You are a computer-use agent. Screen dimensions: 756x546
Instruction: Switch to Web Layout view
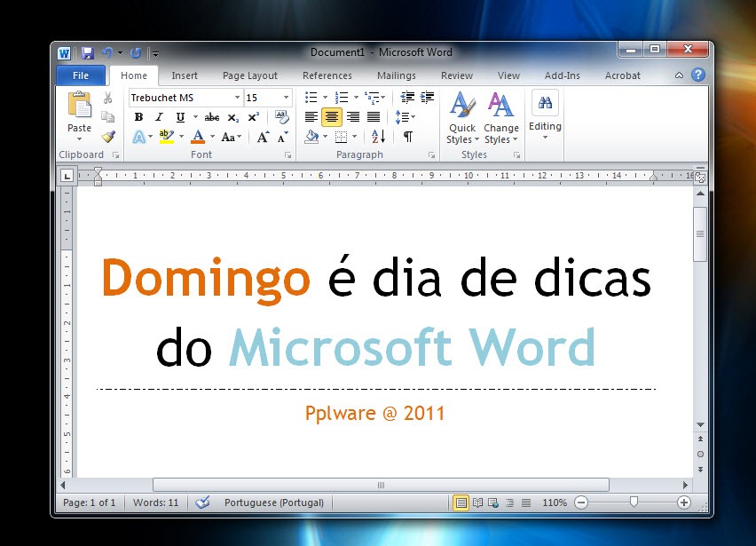point(493,502)
